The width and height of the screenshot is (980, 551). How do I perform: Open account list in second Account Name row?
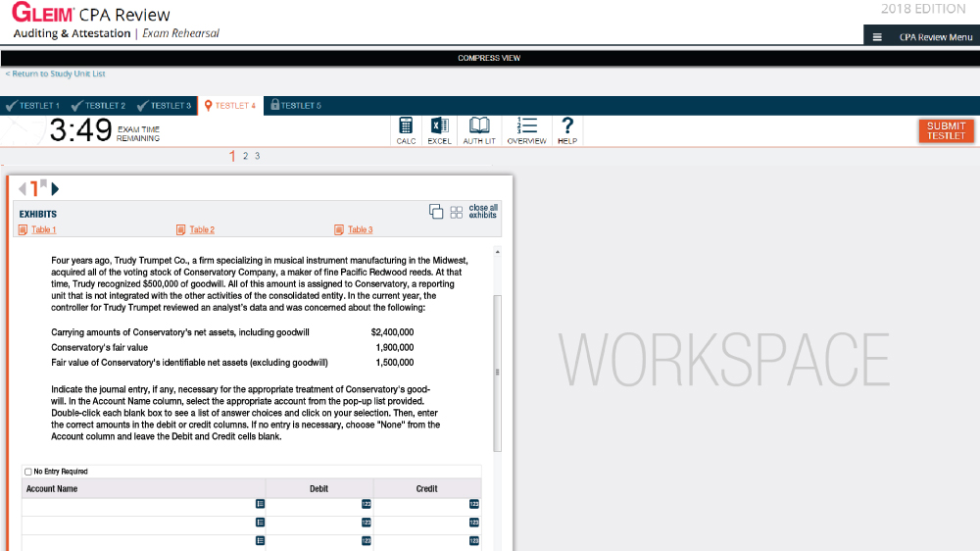[260, 523]
